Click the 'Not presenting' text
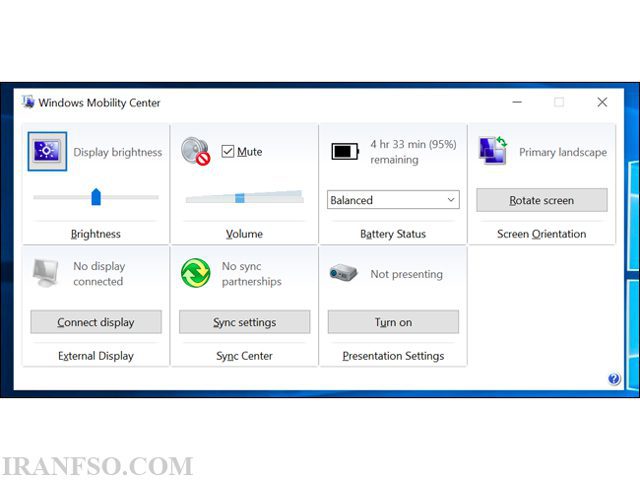Screen dimensions: 640x480 coord(407,274)
